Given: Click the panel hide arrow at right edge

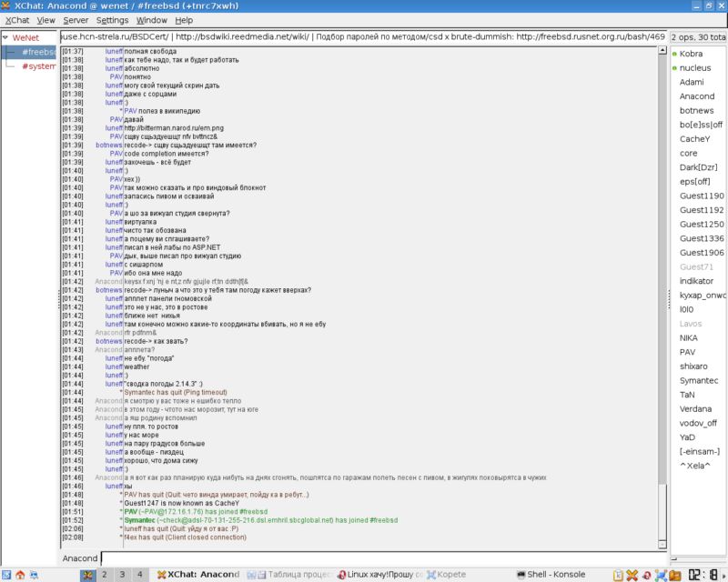Looking at the screenshot, I should pos(724,576).
